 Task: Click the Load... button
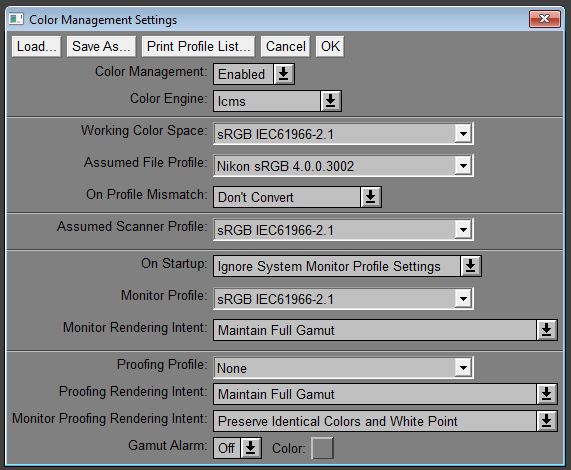pyautogui.click(x=36, y=46)
